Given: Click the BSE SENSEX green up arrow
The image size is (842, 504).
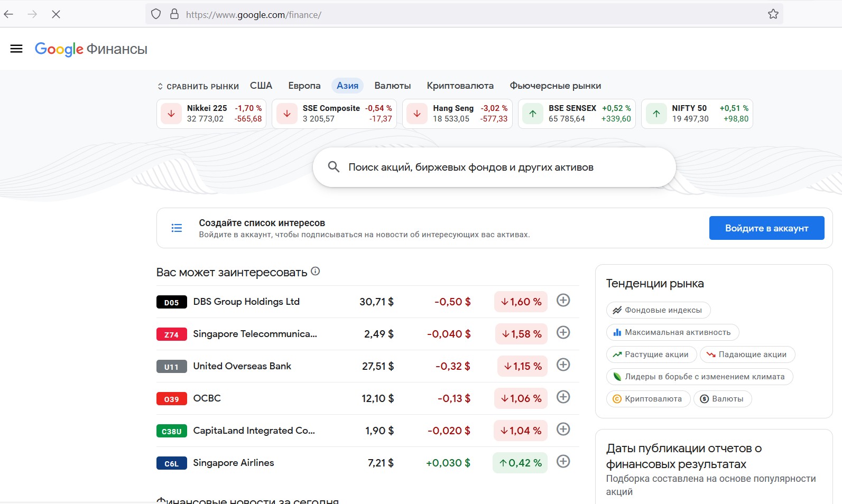Looking at the screenshot, I should (x=533, y=114).
